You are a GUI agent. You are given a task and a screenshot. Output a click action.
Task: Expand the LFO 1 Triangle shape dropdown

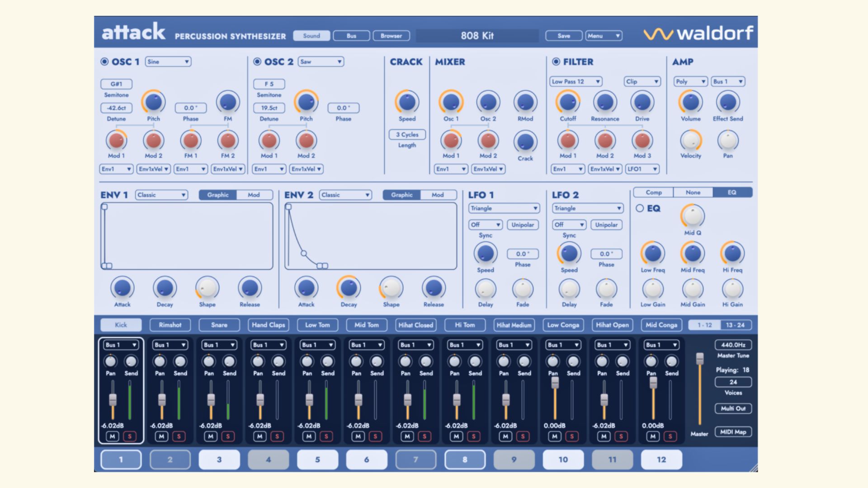point(504,208)
